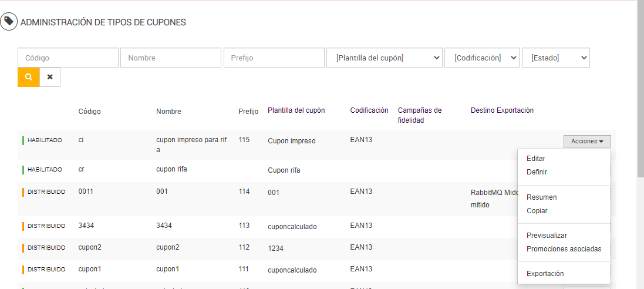644x289 pixels.
Task: Click the coupon tag icon in header
Action: pos(9,22)
